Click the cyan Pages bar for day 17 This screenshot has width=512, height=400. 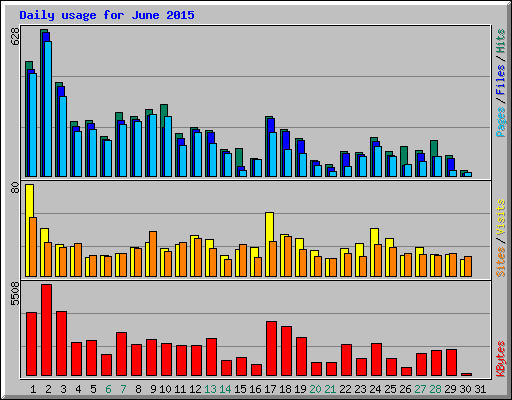pyautogui.click(x=273, y=155)
